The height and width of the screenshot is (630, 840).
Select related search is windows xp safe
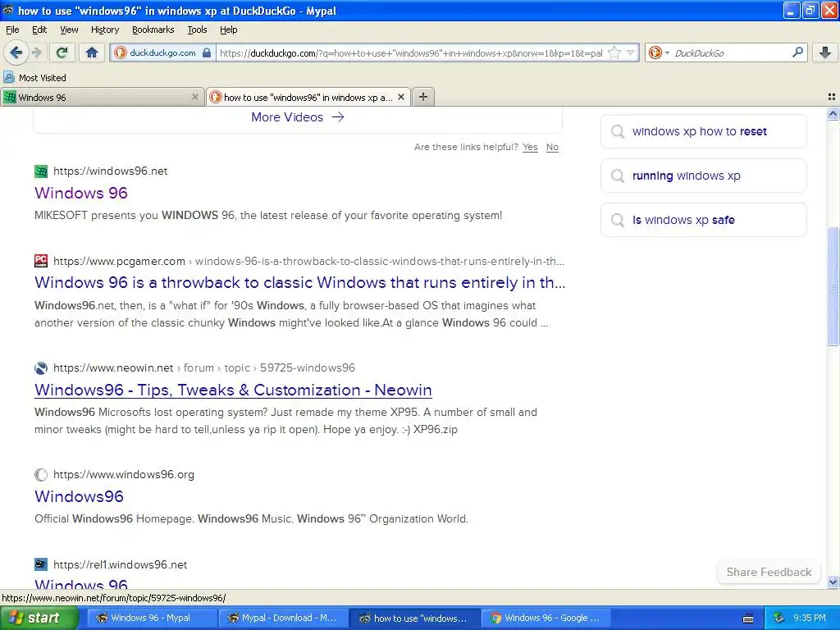tap(703, 220)
